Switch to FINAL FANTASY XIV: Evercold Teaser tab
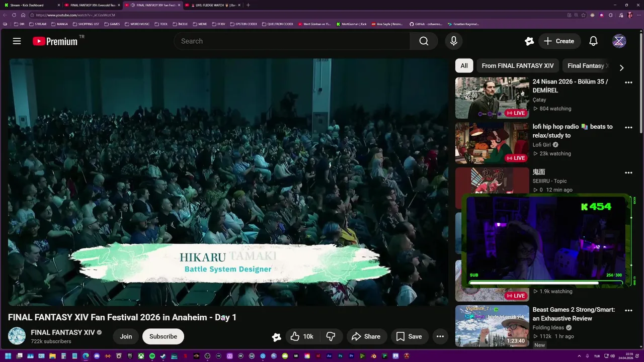Image resolution: width=644 pixels, height=362 pixels. (92, 5)
